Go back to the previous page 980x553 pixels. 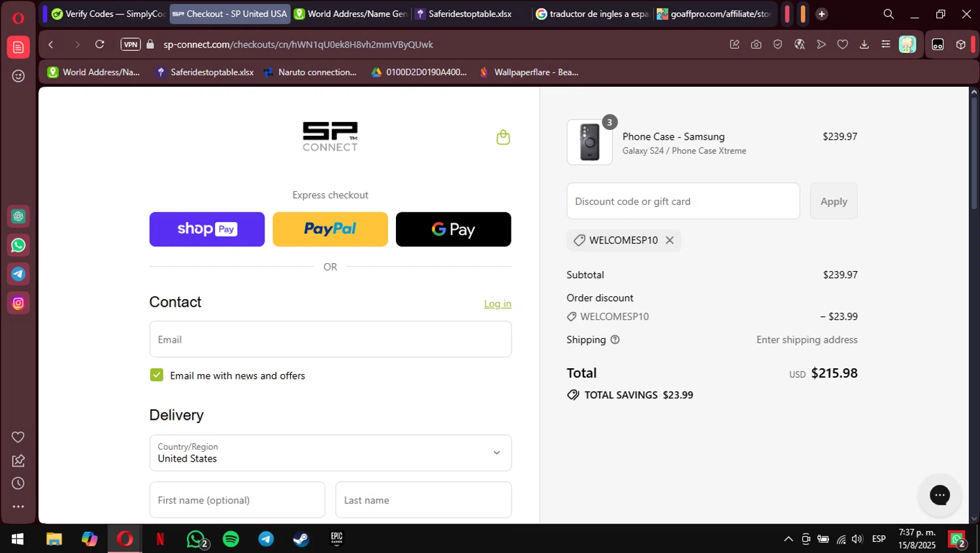pos(51,44)
